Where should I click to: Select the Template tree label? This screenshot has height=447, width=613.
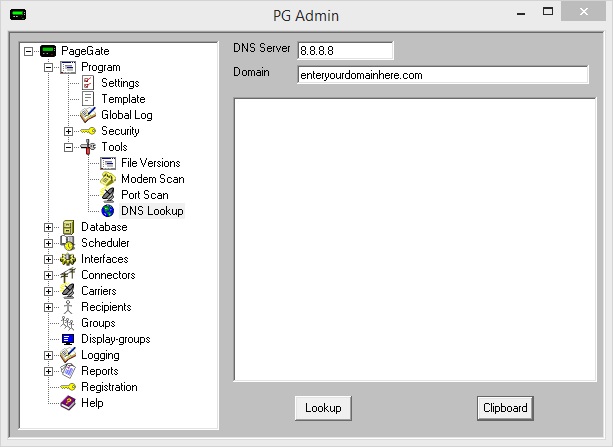(x=123, y=99)
